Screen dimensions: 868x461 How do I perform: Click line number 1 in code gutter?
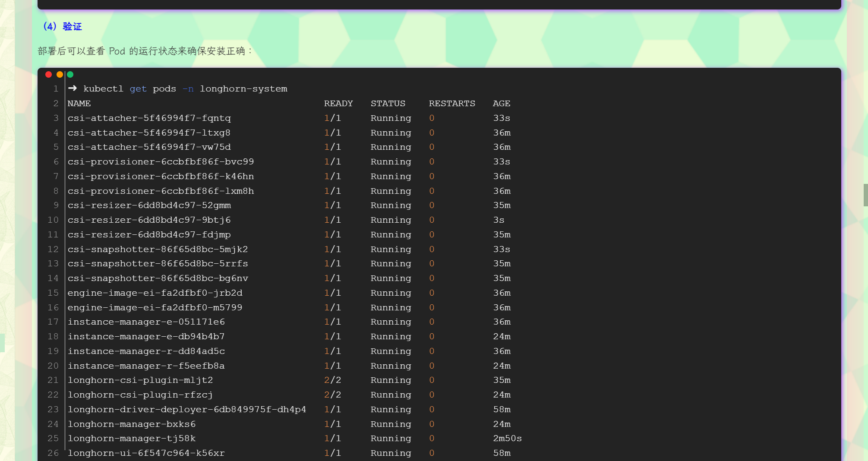(x=56, y=89)
